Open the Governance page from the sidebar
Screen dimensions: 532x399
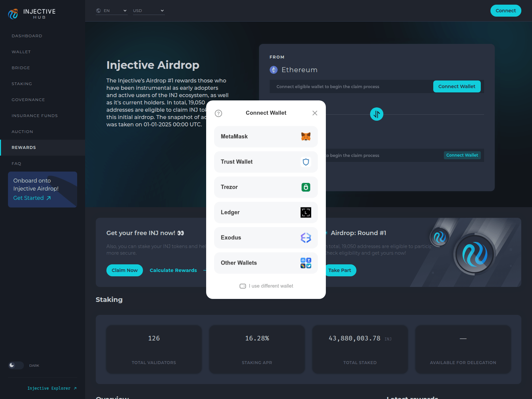(28, 100)
